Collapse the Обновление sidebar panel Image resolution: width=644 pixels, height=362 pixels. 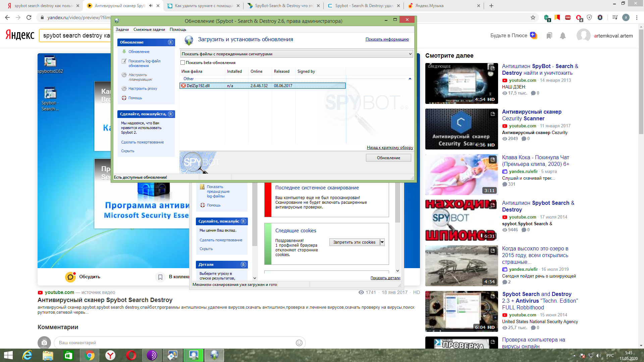[x=170, y=42]
